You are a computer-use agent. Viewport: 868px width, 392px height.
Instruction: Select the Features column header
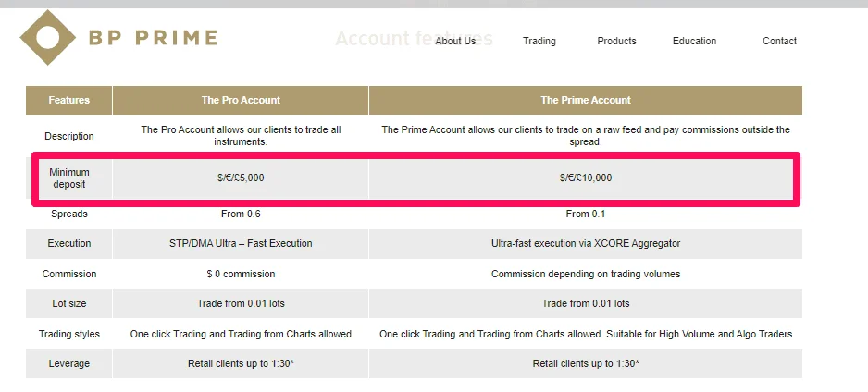(69, 100)
